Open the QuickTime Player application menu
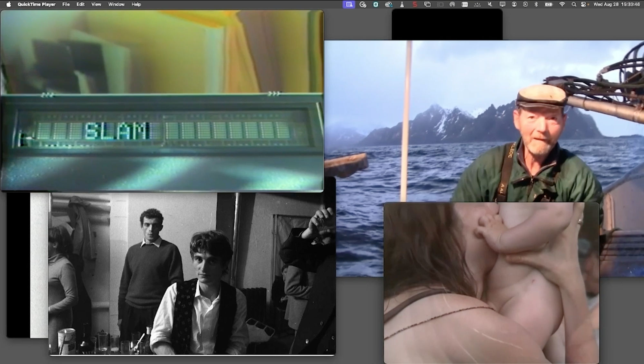 coord(36,4)
